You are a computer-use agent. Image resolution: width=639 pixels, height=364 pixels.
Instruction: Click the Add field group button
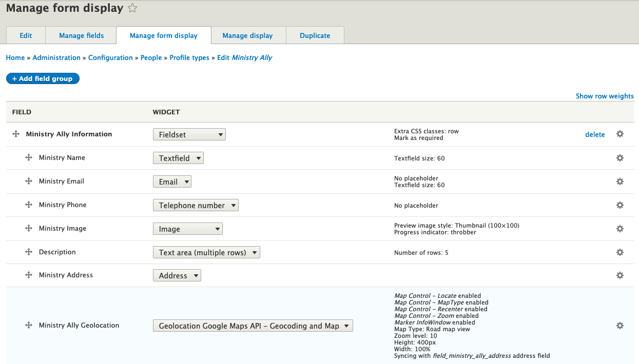tap(43, 78)
